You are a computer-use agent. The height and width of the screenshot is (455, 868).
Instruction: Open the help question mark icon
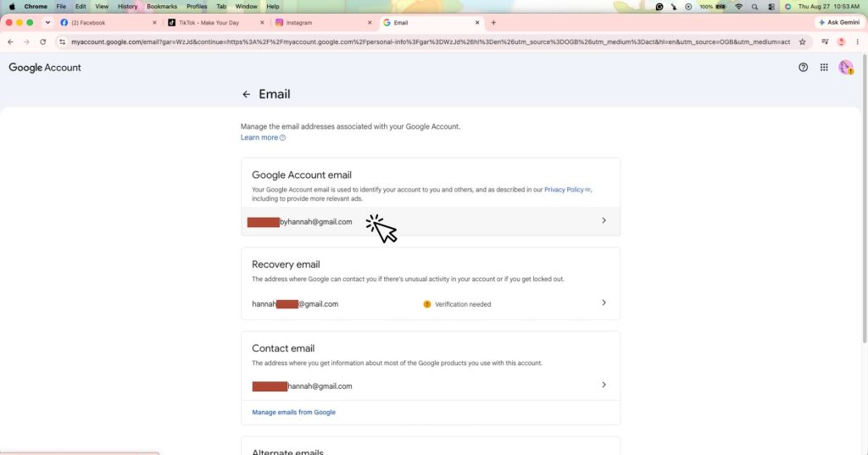click(803, 67)
